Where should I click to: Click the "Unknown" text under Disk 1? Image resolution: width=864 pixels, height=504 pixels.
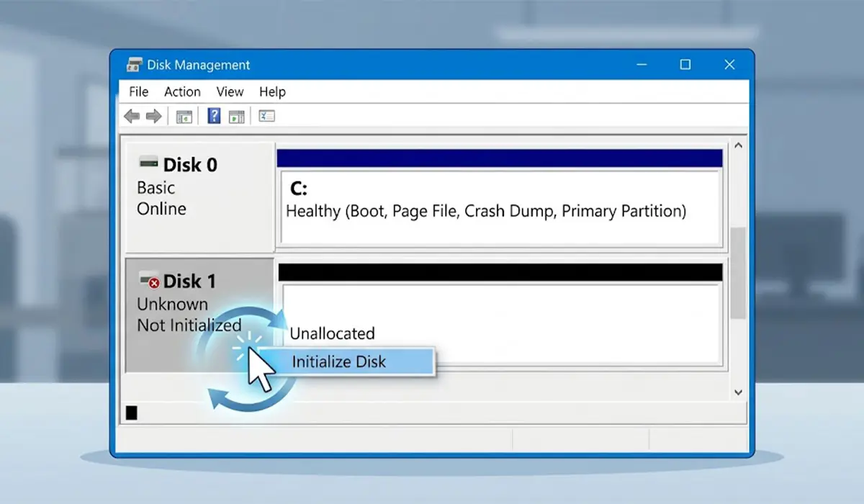click(172, 304)
